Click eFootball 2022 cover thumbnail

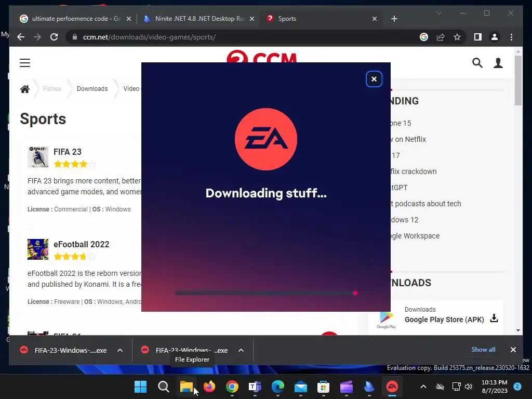tap(38, 249)
